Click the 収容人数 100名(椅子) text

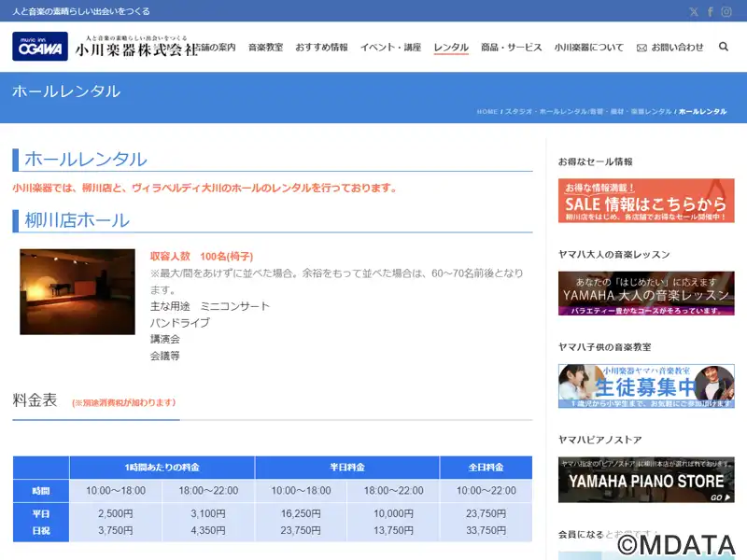click(x=202, y=256)
